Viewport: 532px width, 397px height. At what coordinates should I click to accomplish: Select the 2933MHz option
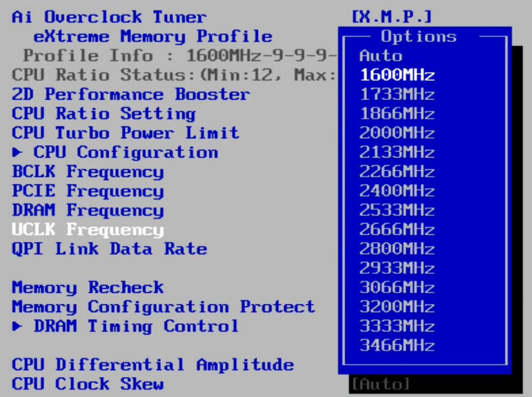[397, 268]
